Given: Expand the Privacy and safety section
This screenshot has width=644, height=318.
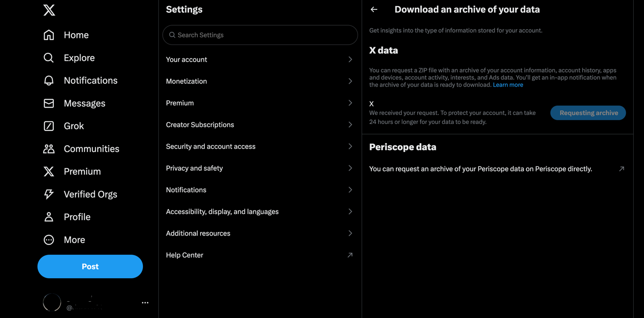Looking at the screenshot, I should coord(259,168).
